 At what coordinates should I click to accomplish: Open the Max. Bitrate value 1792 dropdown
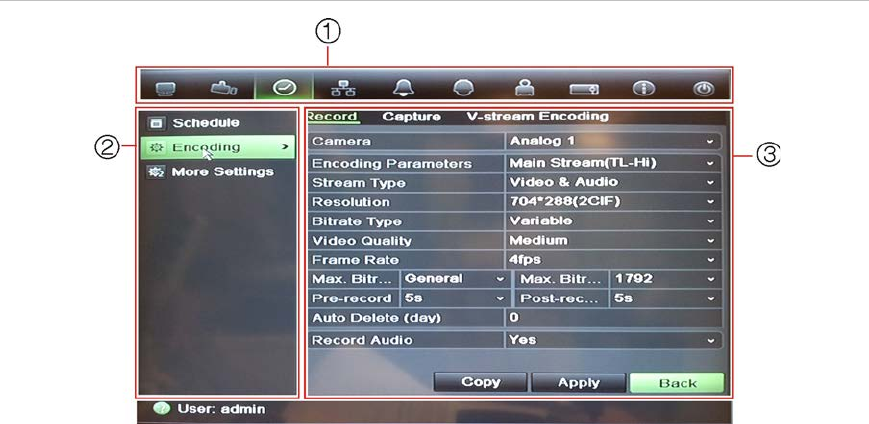point(665,279)
